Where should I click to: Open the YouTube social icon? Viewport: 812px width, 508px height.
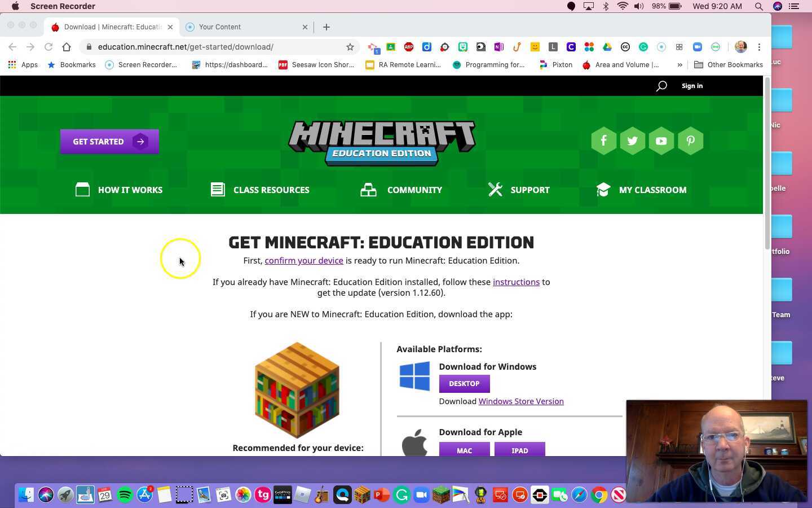tap(661, 141)
